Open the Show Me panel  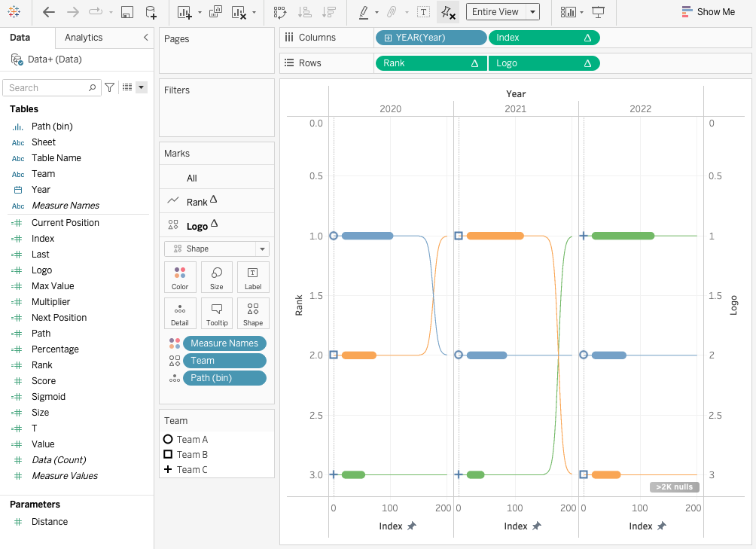[709, 12]
